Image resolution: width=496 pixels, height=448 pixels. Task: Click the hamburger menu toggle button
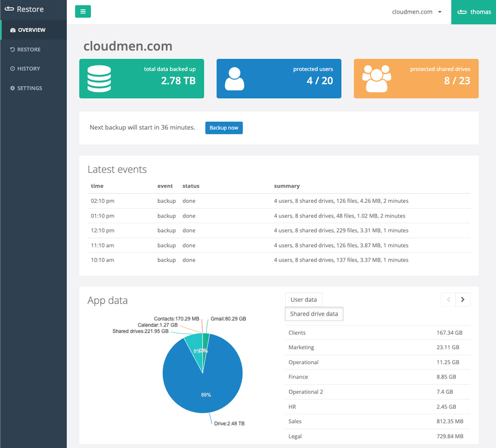point(83,11)
